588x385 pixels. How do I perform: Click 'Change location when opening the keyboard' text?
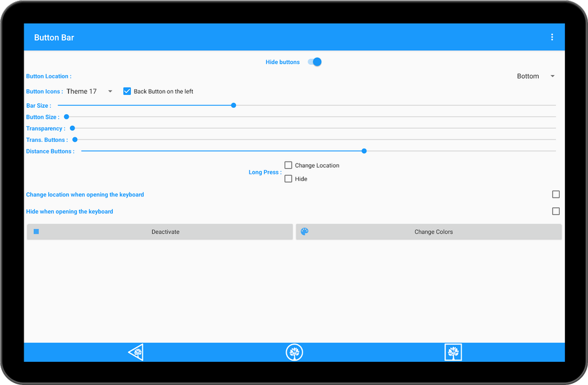point(85,195)
